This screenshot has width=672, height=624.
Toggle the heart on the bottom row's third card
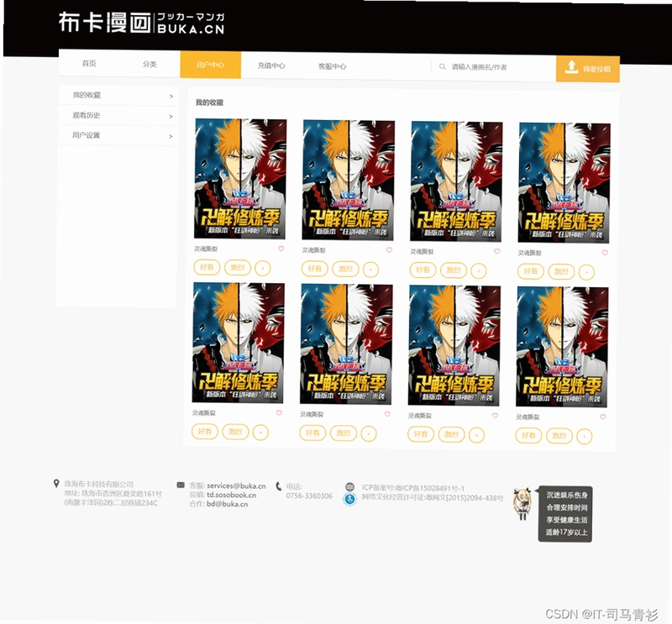(x=495, y=415)
